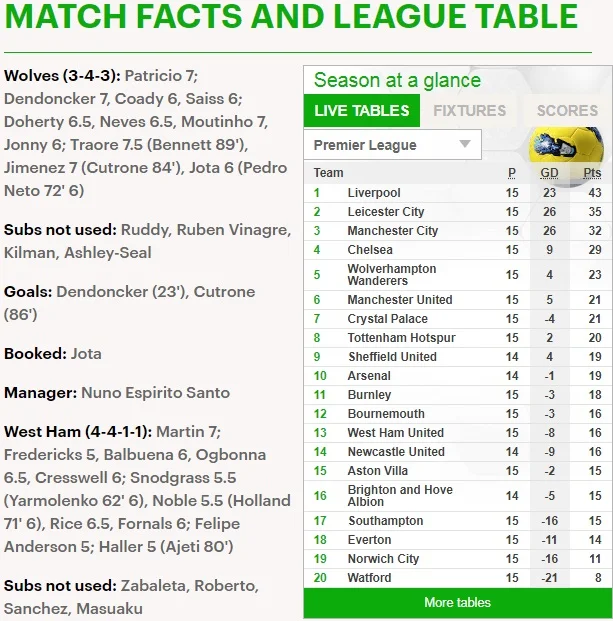Click the P column header
Viewport: 613px width, 621px height.
click(x=512, y=173)
